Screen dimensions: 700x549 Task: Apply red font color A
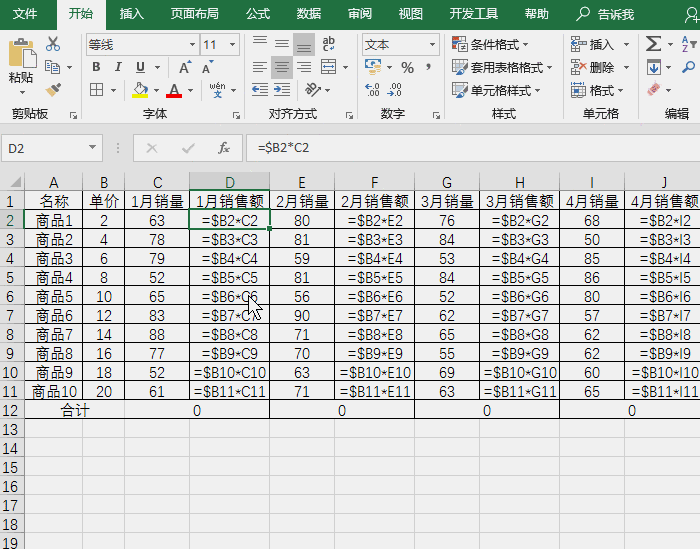click(174, 90)
